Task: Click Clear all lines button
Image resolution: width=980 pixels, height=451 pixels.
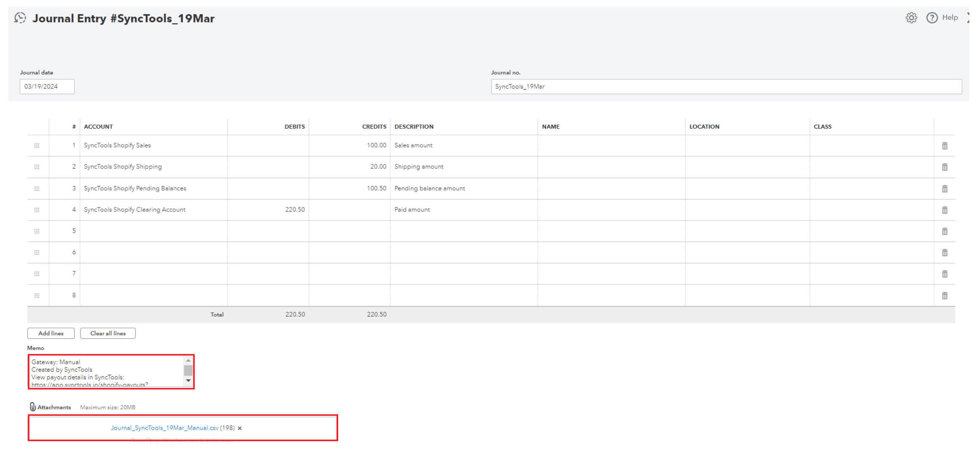Action: 108,333
